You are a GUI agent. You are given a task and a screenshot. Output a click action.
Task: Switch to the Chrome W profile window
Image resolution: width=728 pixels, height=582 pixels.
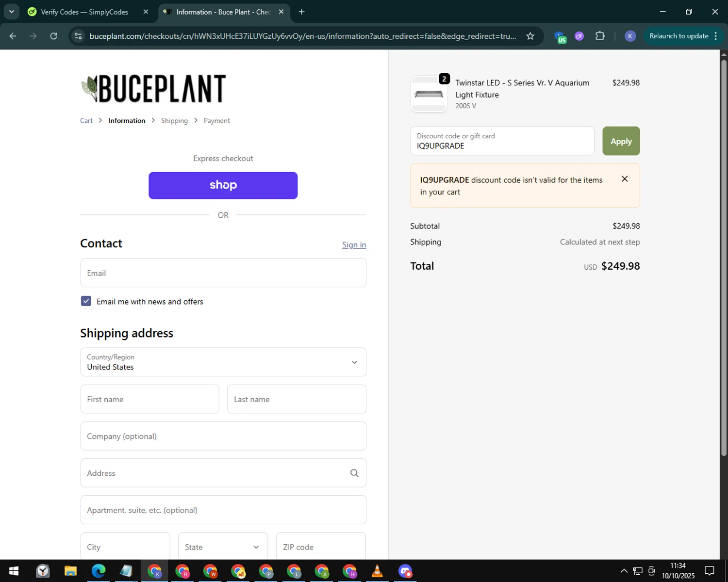[210, 571]
